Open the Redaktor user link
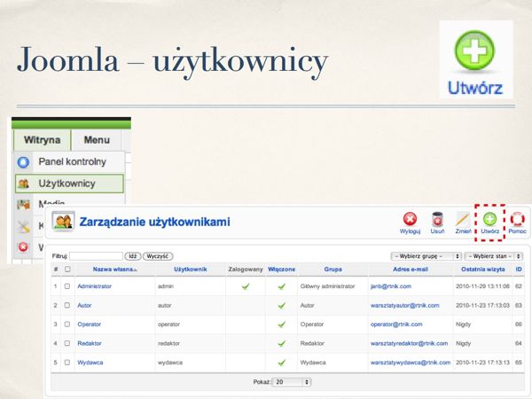 pos(91,343)
